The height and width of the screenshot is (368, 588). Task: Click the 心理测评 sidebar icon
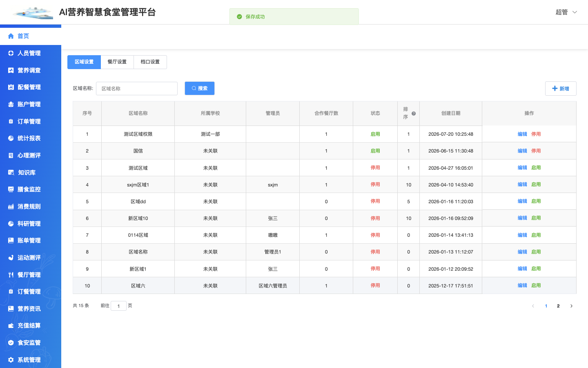click(11, 155)
